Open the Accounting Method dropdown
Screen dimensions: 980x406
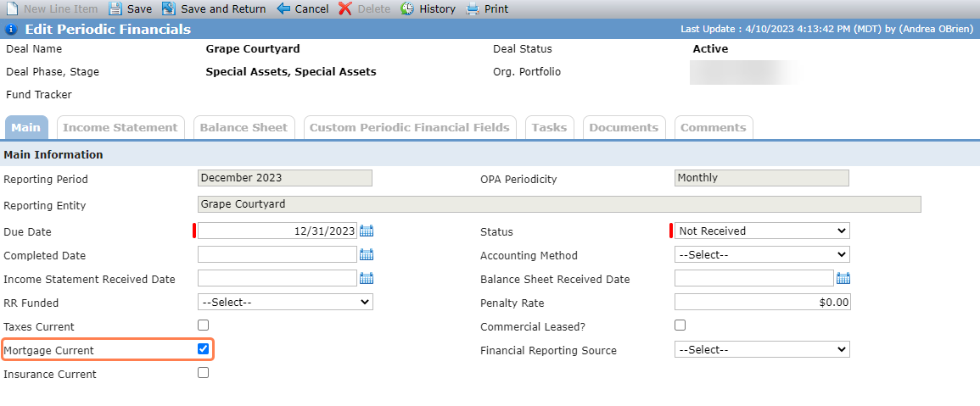click(x=762, y=255)
